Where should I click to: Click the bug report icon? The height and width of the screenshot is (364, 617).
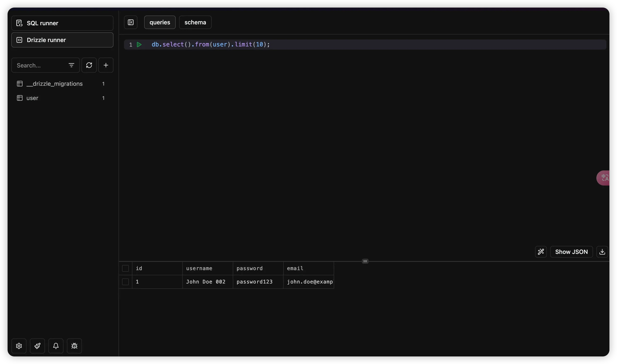(74, 346)
